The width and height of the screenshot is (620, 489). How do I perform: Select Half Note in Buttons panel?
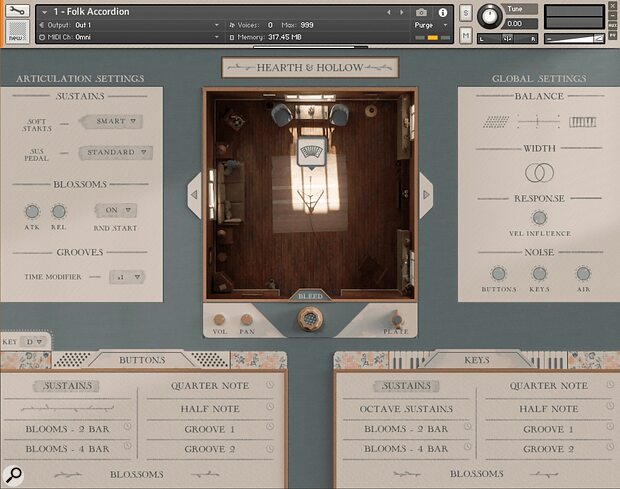pyautogui.click(x=210, y=409)
